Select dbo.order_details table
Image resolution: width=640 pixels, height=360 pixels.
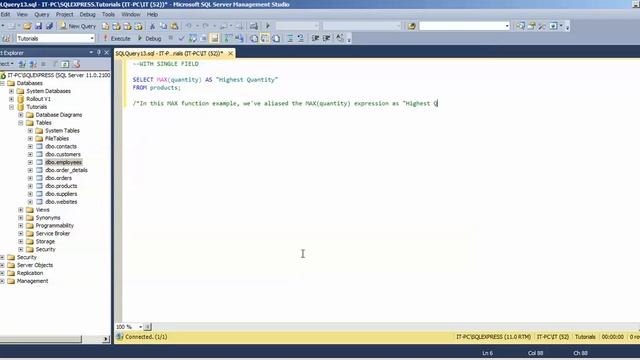click(66, 170)
